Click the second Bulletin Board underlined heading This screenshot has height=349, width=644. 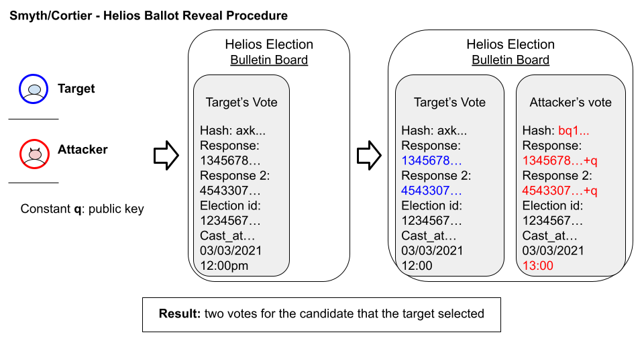511,60
